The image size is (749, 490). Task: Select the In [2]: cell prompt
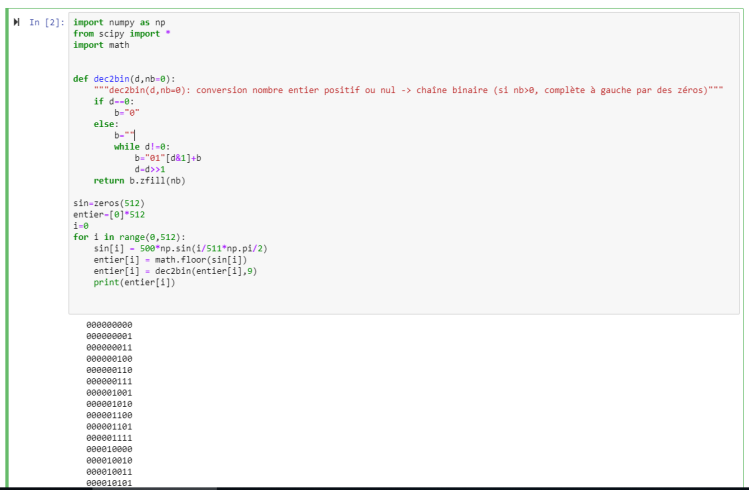[x=47, y=22]
